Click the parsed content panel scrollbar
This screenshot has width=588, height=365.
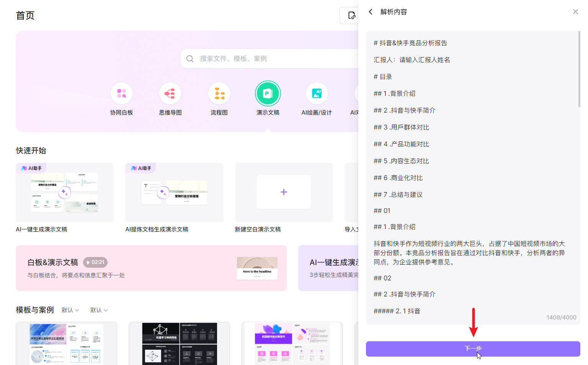coord(579,69)
